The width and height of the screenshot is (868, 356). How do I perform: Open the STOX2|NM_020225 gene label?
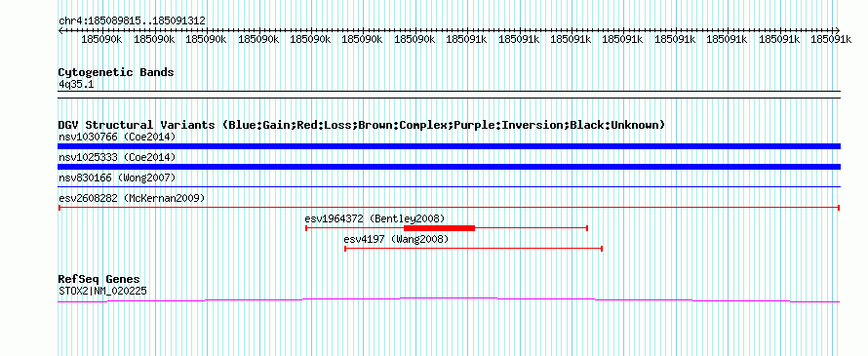102,290
